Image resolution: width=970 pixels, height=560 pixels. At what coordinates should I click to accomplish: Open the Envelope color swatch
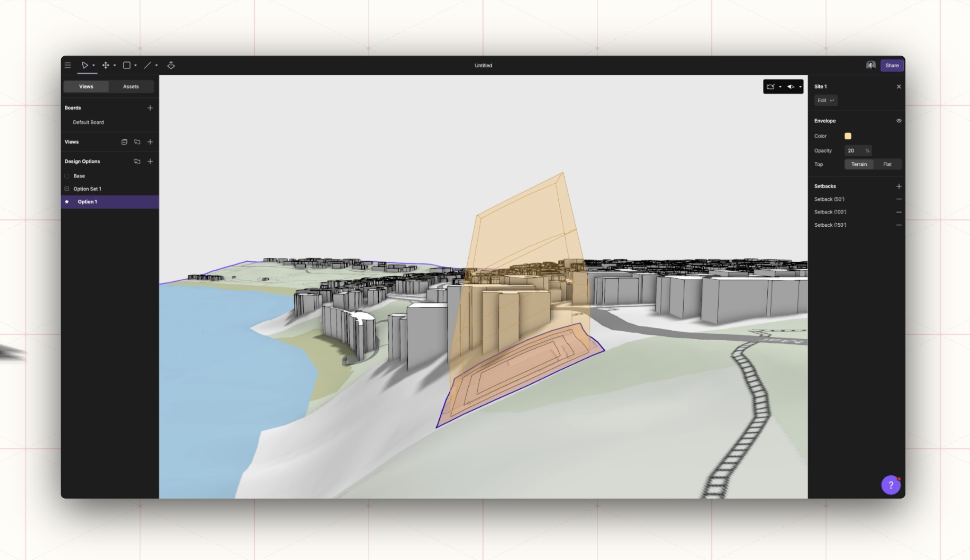(848, 136)
